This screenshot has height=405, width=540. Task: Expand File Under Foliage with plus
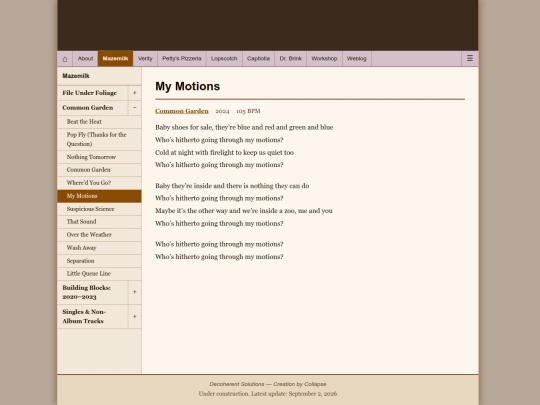point(135,93)
